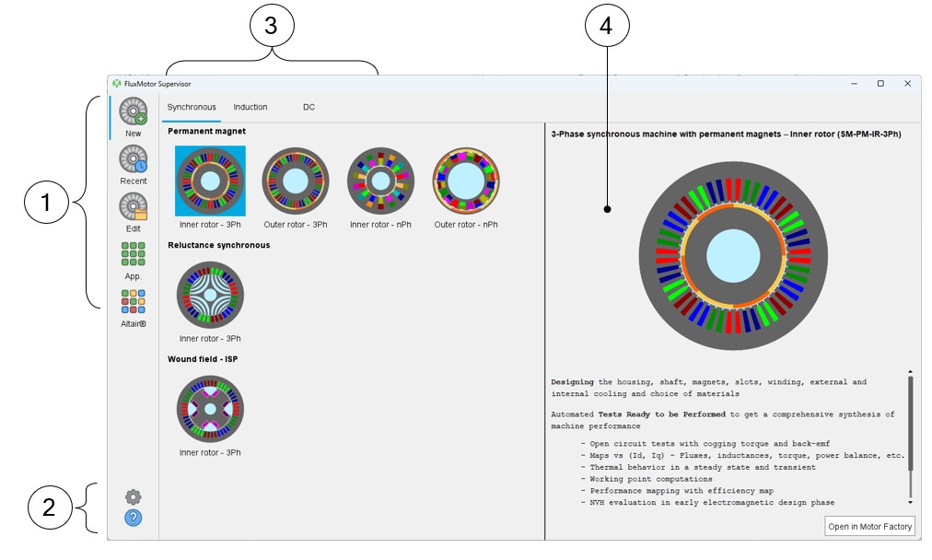This screenshot has height=560, width=932.
Task: Select permanent magnet Outer rotor - 3Ph motor
Action: pos(295,181)
